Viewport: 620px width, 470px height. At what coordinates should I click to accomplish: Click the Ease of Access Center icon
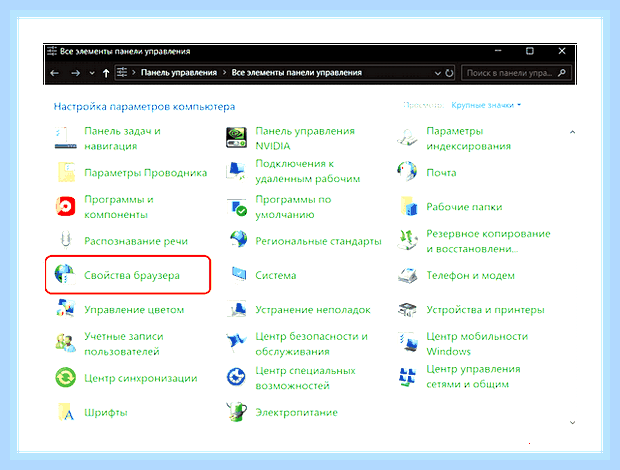236,377
